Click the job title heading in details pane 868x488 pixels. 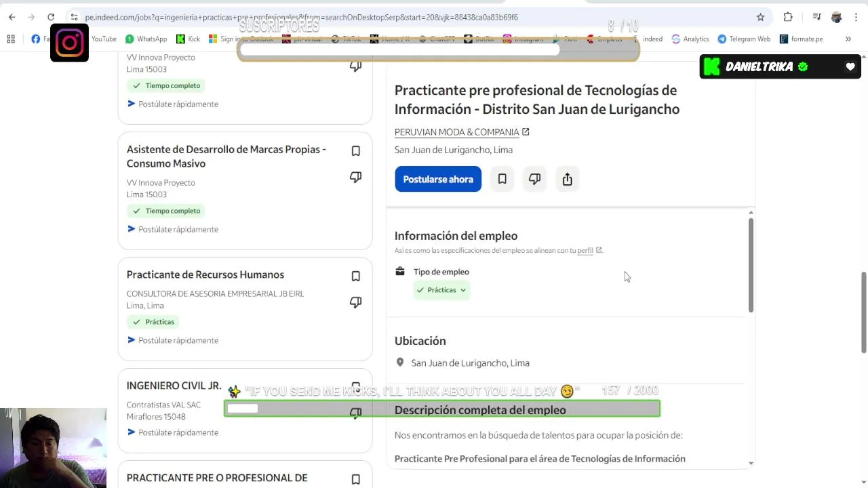click(x=536, y=100)
